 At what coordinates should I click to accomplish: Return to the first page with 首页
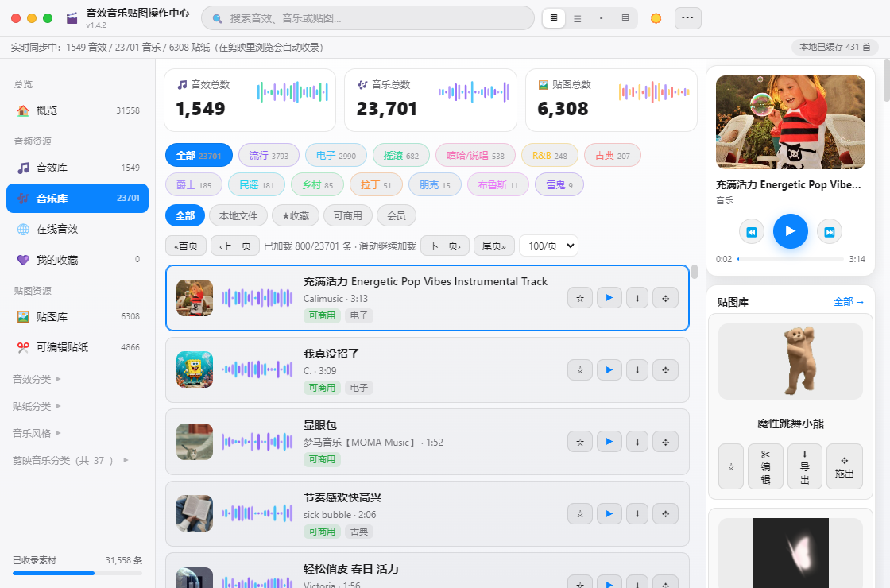pyautogui.click(x=186, y=246)
